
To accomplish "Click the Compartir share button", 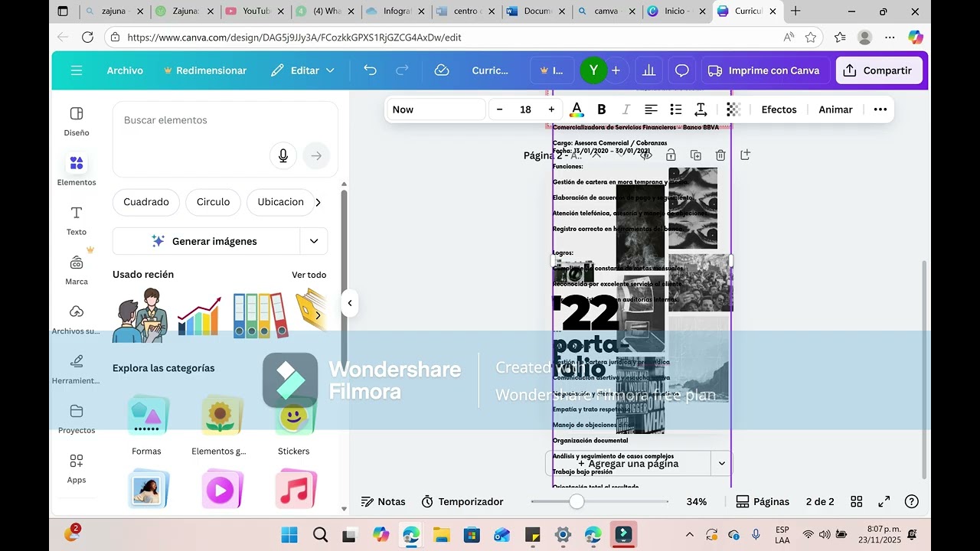I will click(x=879, y=70).
